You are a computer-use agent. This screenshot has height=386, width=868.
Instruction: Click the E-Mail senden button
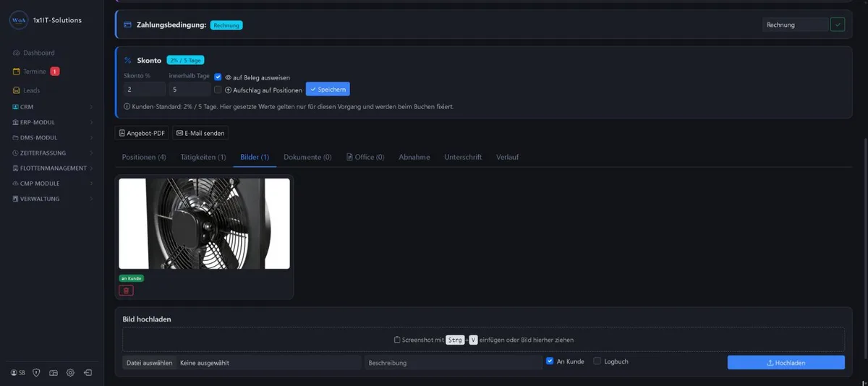(x=200, y=133)
